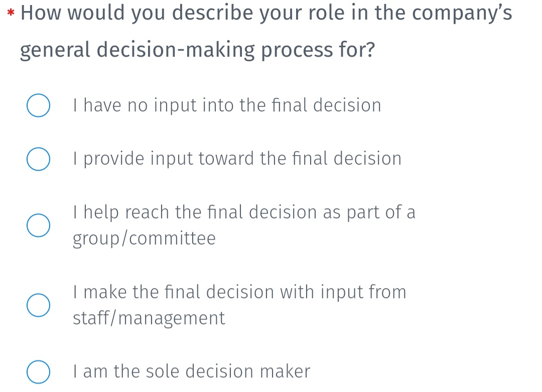Click the 'I provide input toward the final decision' text

(237, 159)
